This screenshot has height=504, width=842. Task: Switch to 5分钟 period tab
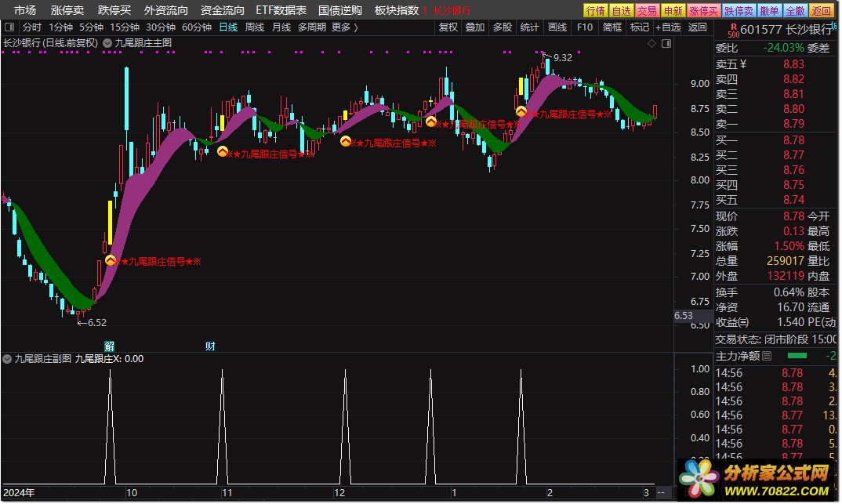(x=91, y=27)
